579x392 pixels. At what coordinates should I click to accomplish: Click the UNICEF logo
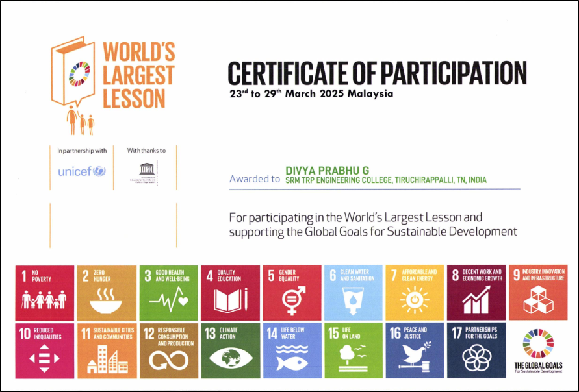click(82, 171)
